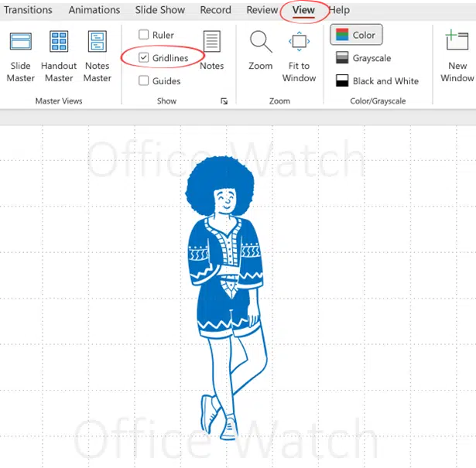Open a New Window
The height and width of the screenshot is (468, 476).
tap(457, 56)
